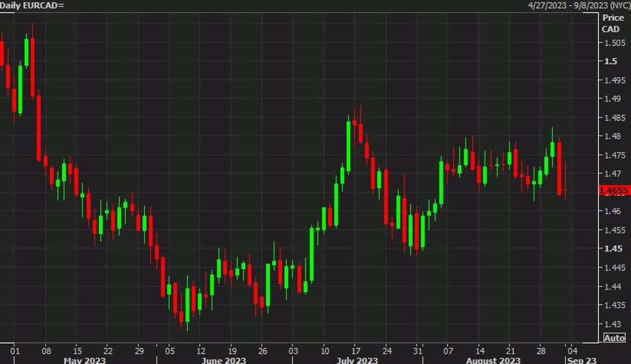Select the 4/27/2023 - 9/8/2023 date range
This screenshot has height=364, width=631.
point(577,5)
